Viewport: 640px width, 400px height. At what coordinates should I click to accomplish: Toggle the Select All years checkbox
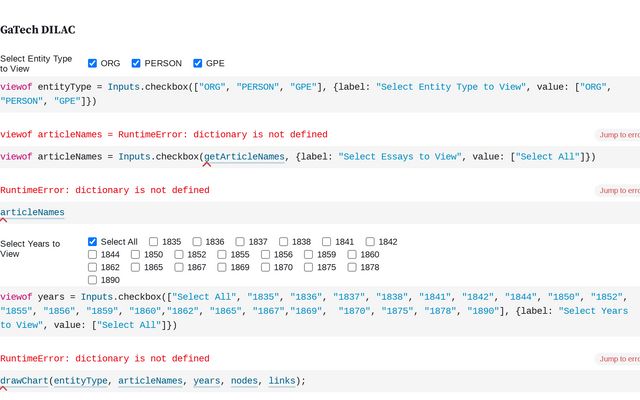92,242
